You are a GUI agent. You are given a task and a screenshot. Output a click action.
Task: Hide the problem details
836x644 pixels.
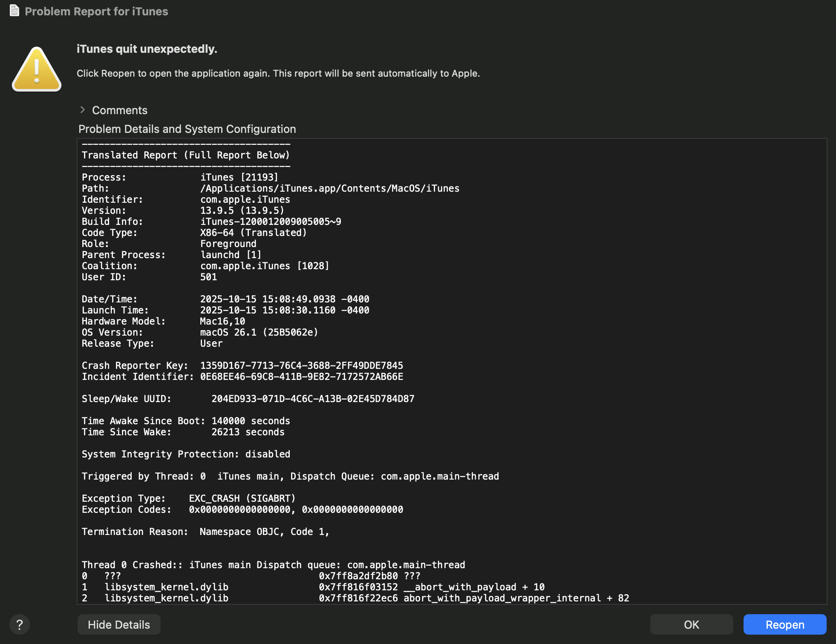119,625
